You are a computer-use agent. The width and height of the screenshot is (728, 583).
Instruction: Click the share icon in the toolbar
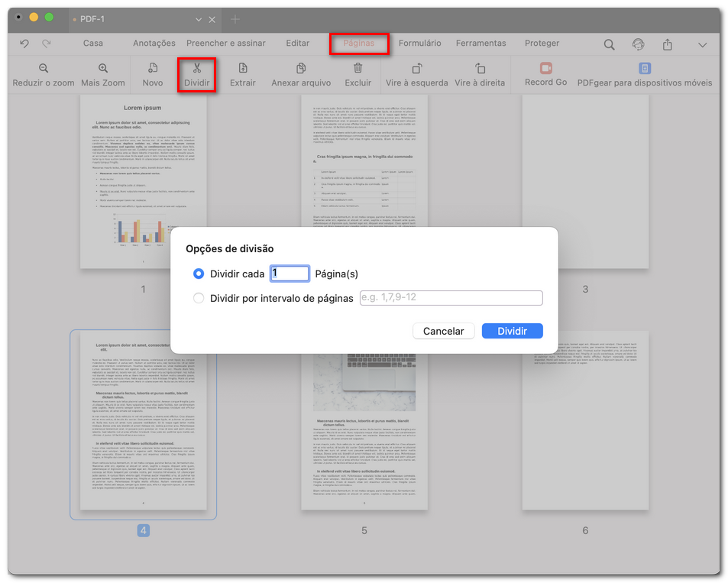coord(666,44)
